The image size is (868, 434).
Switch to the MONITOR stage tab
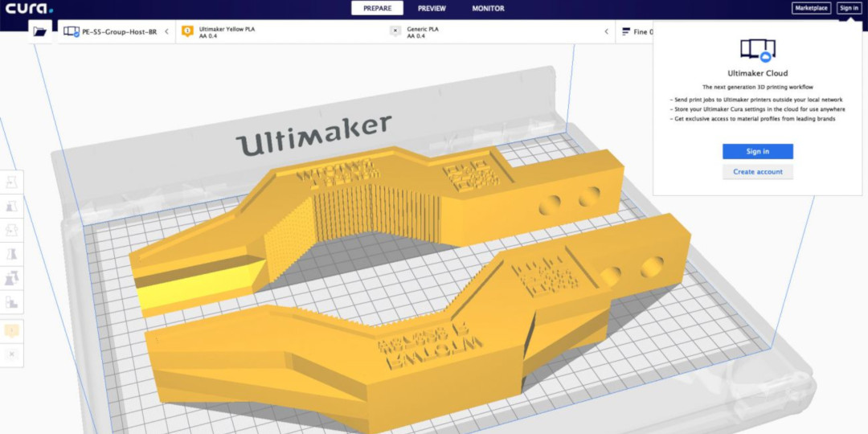pos(488,8)
